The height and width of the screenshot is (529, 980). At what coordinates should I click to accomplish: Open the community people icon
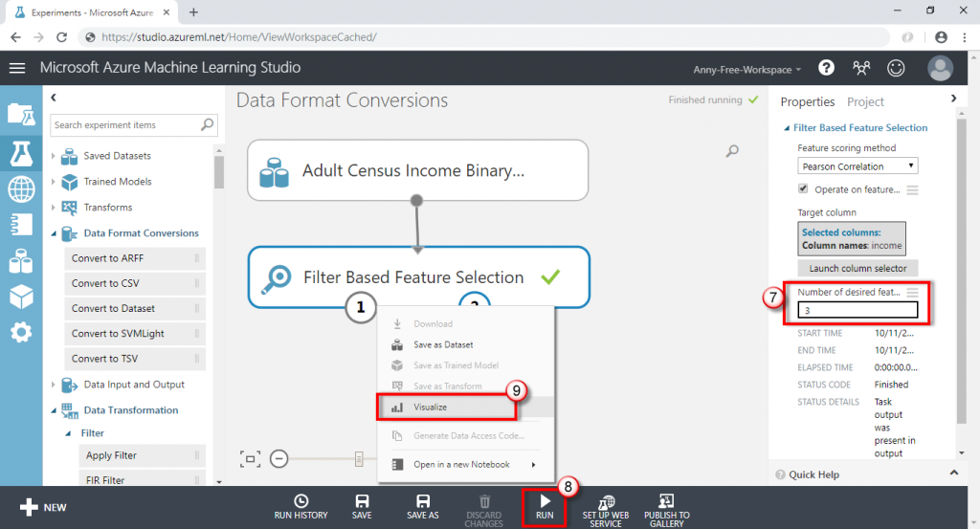[x=861, y=68]
